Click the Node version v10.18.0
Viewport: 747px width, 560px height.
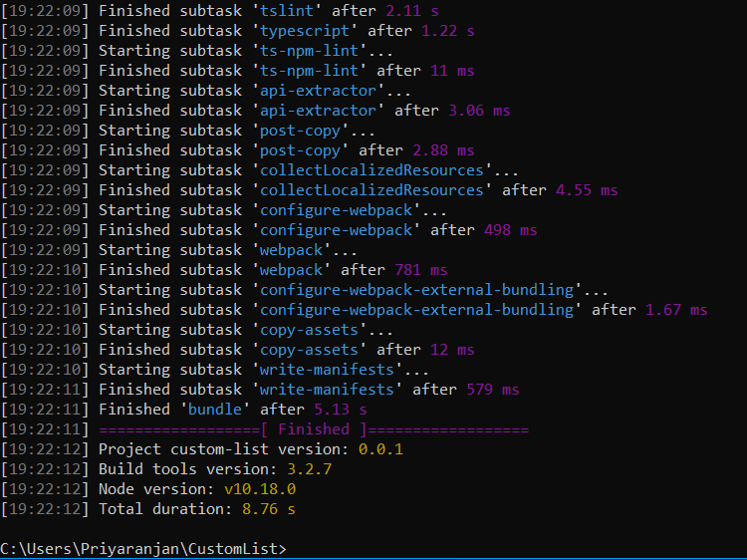260,489
